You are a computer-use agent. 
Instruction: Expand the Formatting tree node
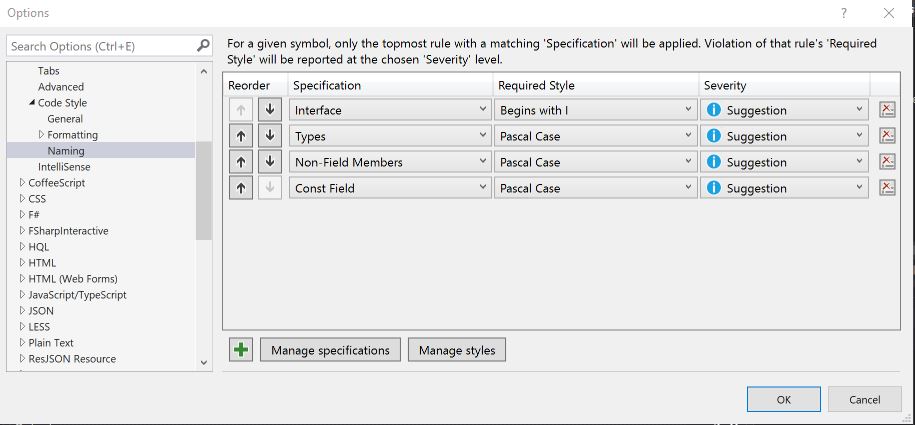click(x=42, y=135)
